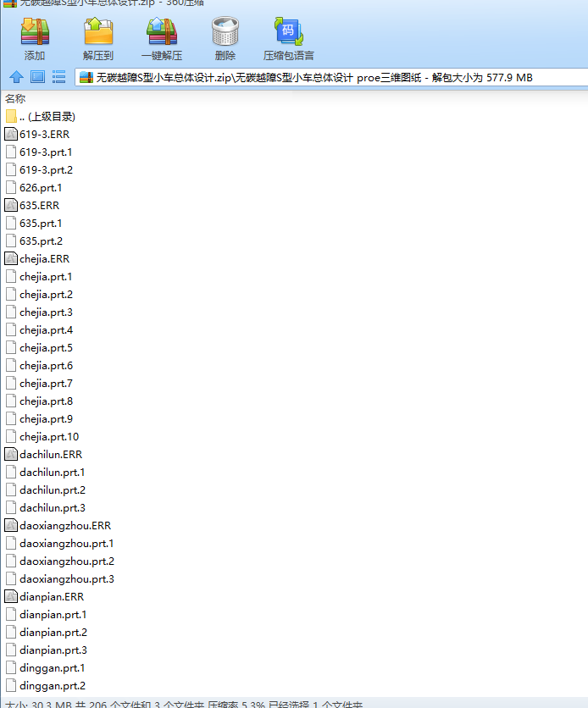Image resolution: width=588 pixels, height=708 pixels.
Task: Select file name chejia.prt.7
Action: click(x=46, y=384)
